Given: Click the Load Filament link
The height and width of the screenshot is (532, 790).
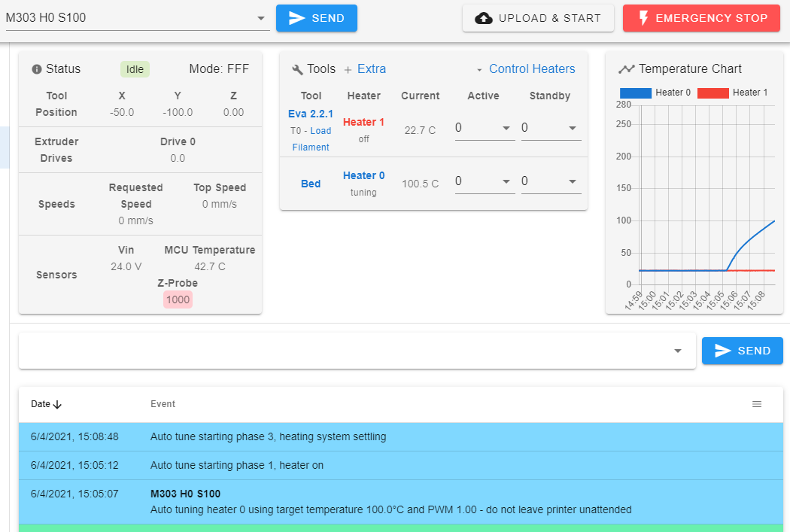Looking at the screenshot, I should point(311,138).
